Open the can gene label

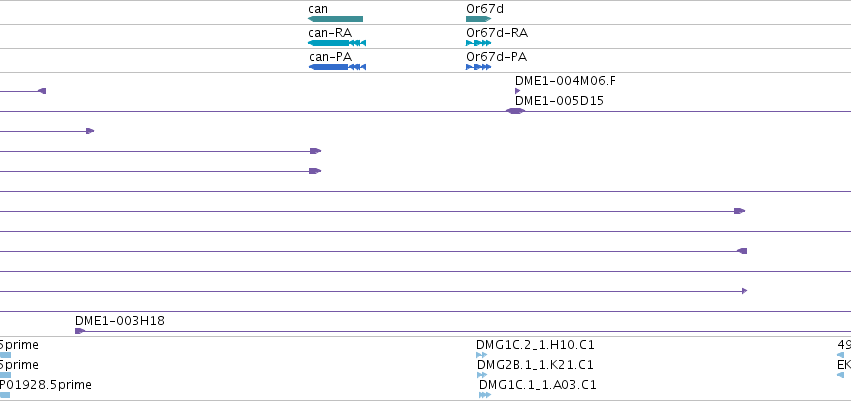[318, 9]
